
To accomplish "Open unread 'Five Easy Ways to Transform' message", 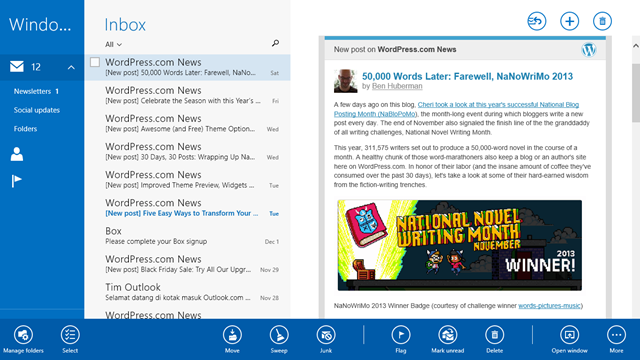I will coord(188,208).
